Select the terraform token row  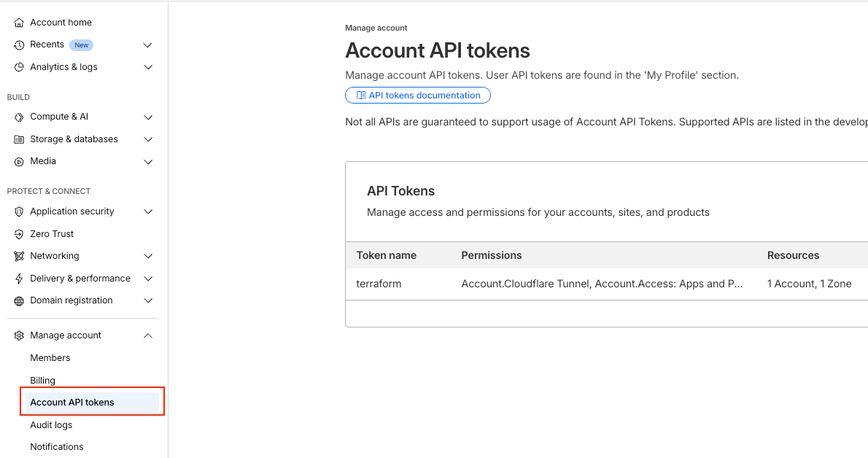pyautogui.click(x=379, y=284)
